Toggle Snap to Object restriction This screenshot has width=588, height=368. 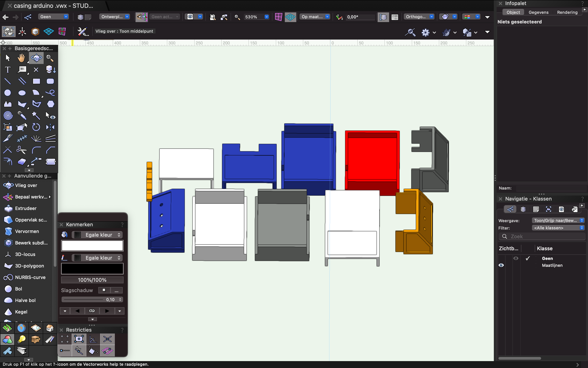pos(79,339)
